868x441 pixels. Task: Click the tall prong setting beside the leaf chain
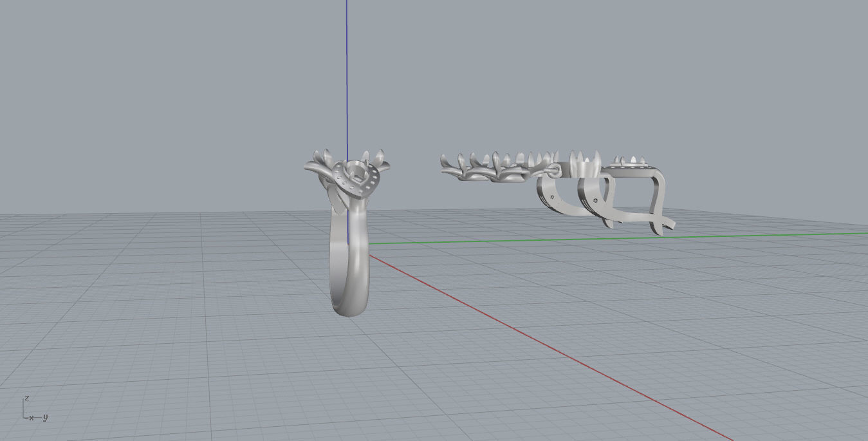click(x=586, y=164)
